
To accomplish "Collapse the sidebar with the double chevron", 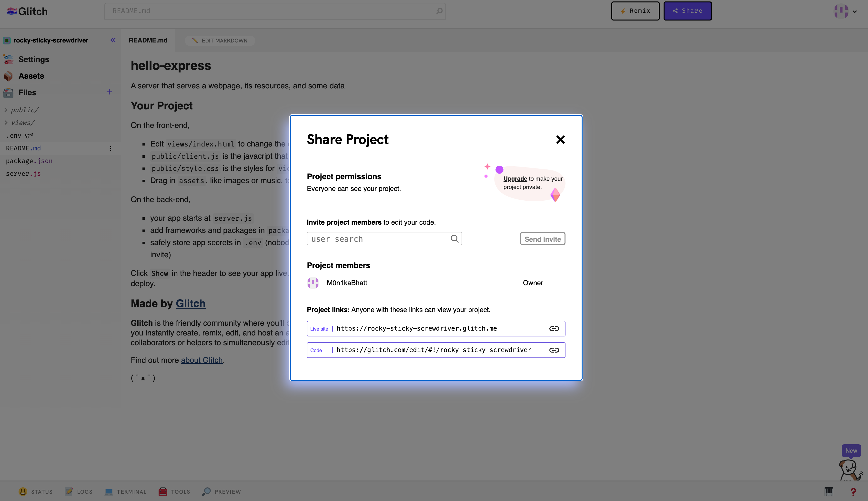I will tap(113, 40).
